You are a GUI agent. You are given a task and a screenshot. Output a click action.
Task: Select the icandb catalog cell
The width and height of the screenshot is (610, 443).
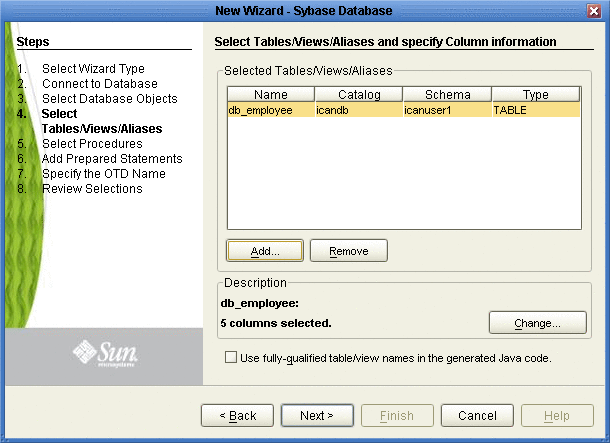359,110
